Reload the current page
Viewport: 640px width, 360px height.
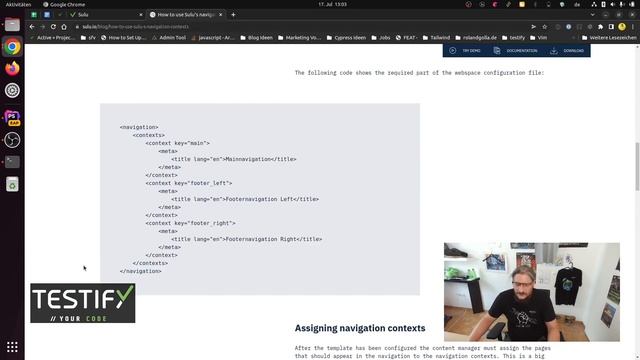(53, 27)
